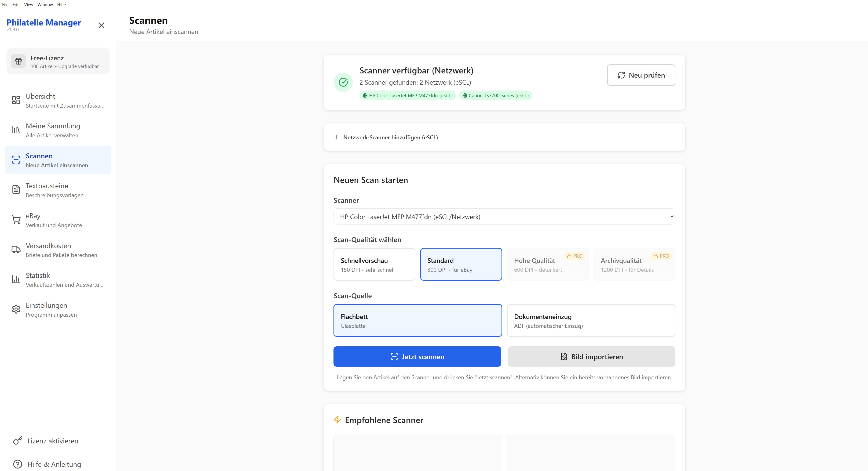Click the Scannen barcode-scan icon
The height and width of the screenshot is (471, 868).
16,159
